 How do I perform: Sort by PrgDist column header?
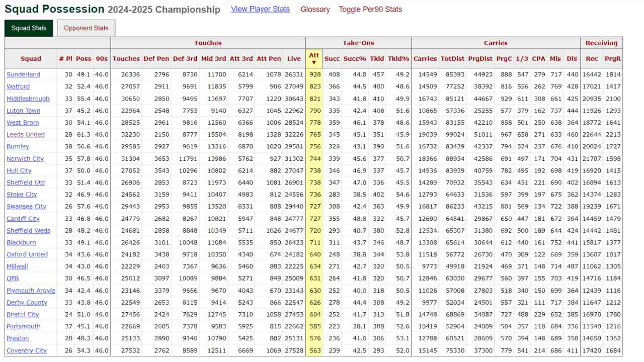pyautogui.click(x=480, y=59)
